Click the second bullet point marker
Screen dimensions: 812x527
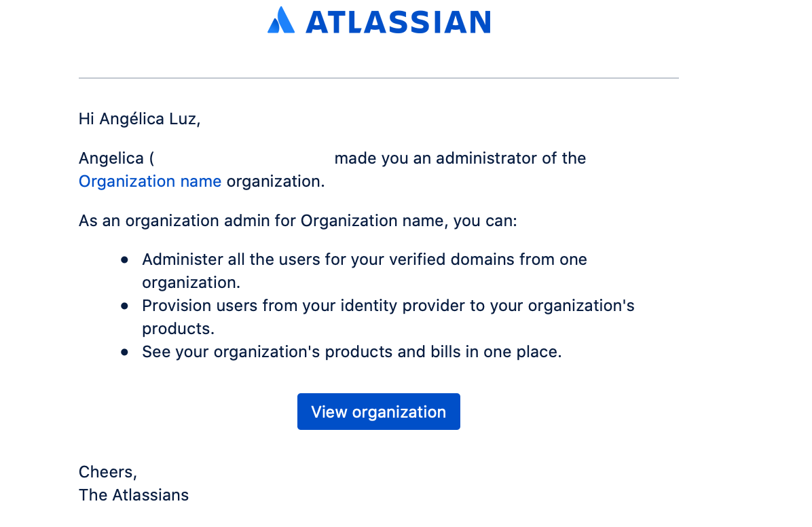pos(125,304)
